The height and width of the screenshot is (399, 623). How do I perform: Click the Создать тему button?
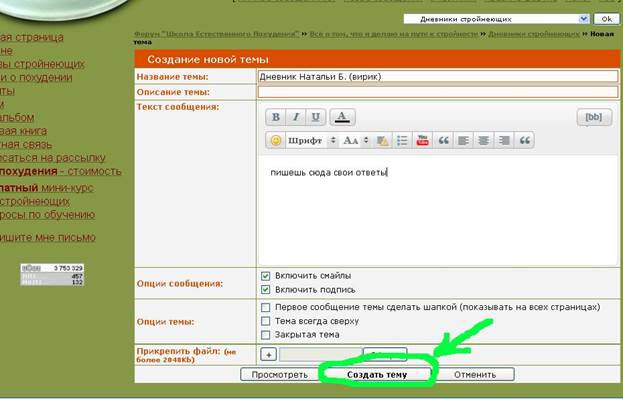(x=377, y=374)
